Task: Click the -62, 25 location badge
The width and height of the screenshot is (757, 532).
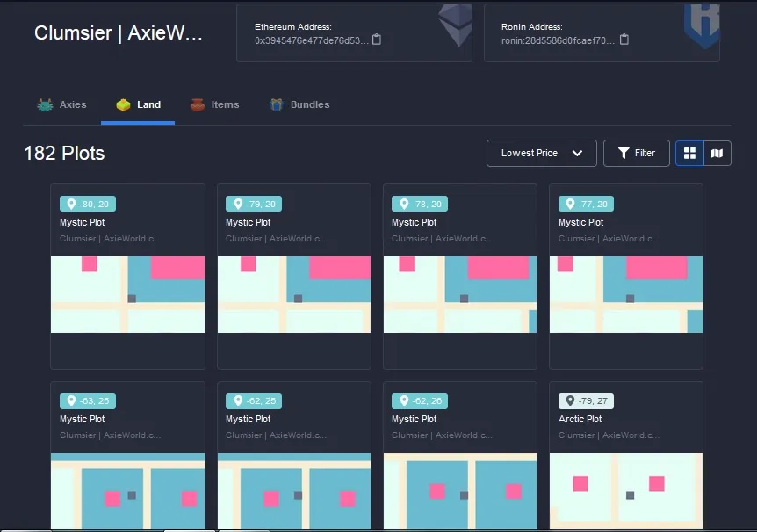Action: [x=254, y=400]
